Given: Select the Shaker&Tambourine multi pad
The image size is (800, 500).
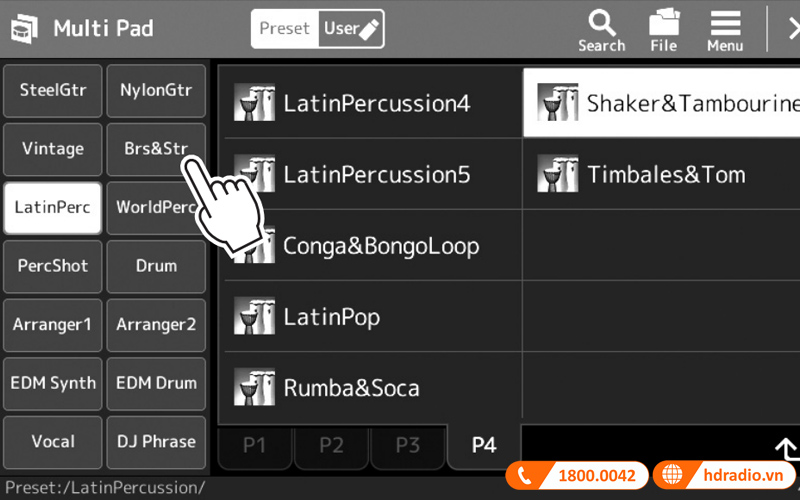Looking at the screenshot, I should coord(662,103).
